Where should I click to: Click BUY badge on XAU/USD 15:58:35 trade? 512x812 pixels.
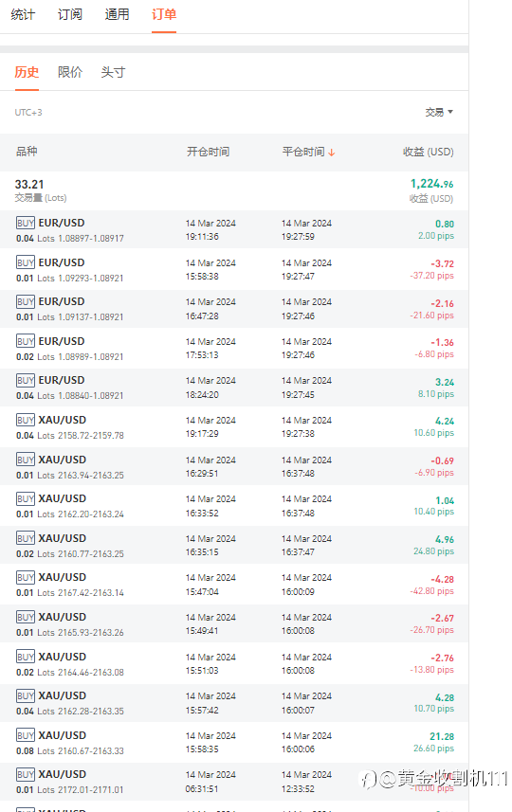tap(26, 735)
